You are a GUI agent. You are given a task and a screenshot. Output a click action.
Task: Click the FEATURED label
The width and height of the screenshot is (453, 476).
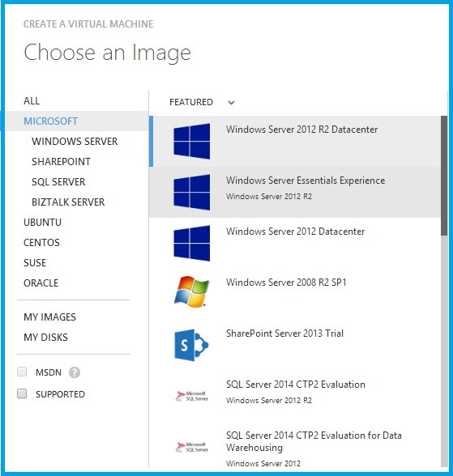click(191, 102)
